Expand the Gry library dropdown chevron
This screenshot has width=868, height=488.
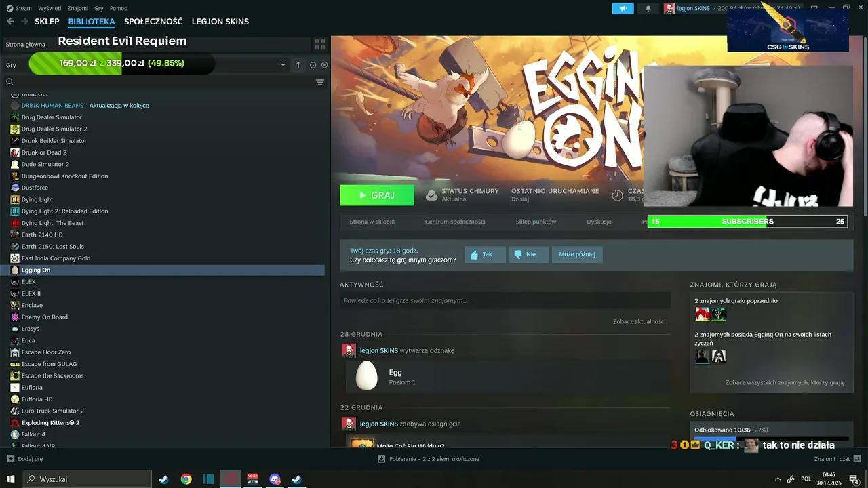click(283, 65)
